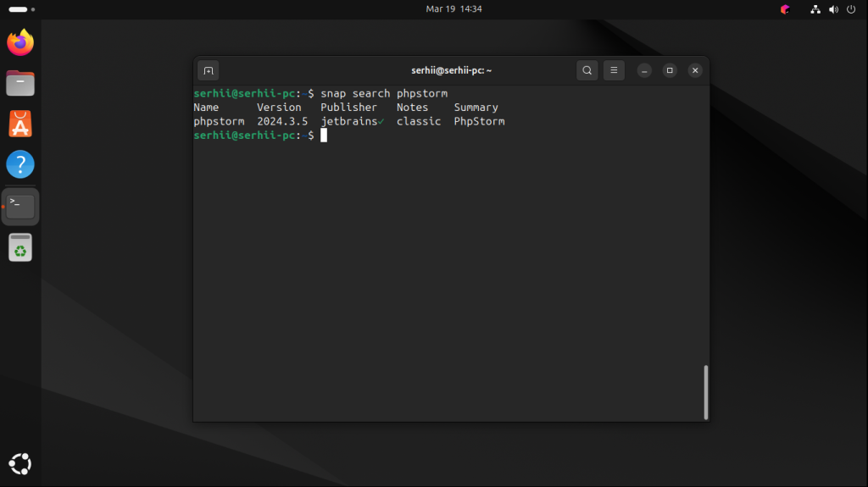This screenshot has width=868, height=487.
Task: Open the Files manager from the dock
Action: [x=20, y=84]
